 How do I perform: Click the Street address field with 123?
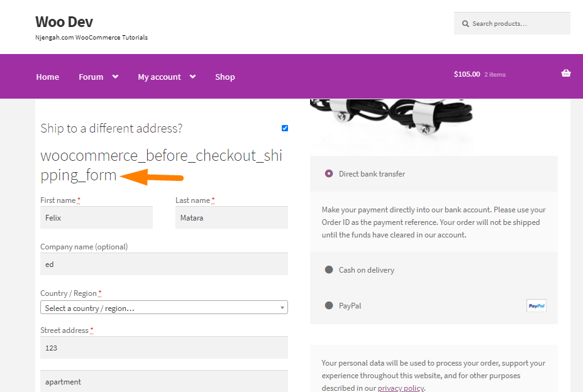pyautogui.click(x=164, y=347)
